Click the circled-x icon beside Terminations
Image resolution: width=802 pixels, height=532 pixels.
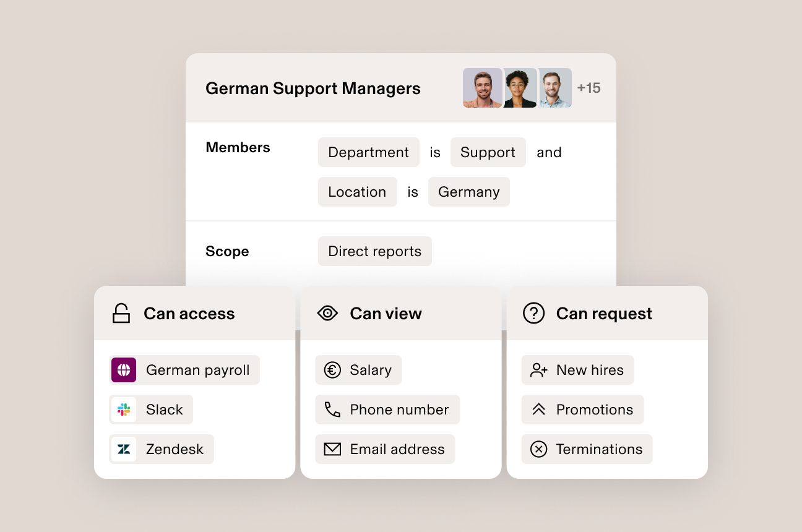click(x=537, y=449)
